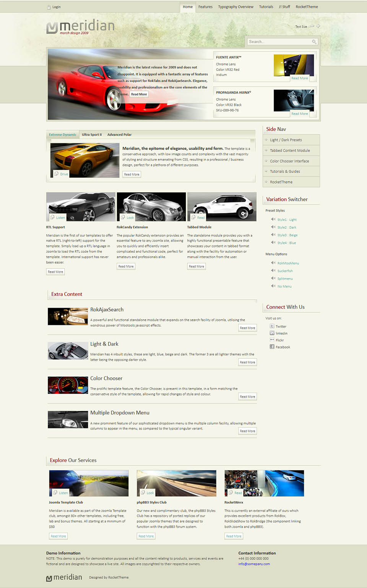Increase text size with the plus icon
The height and width of the screenshot is (588, 367).
pos(318,26)
